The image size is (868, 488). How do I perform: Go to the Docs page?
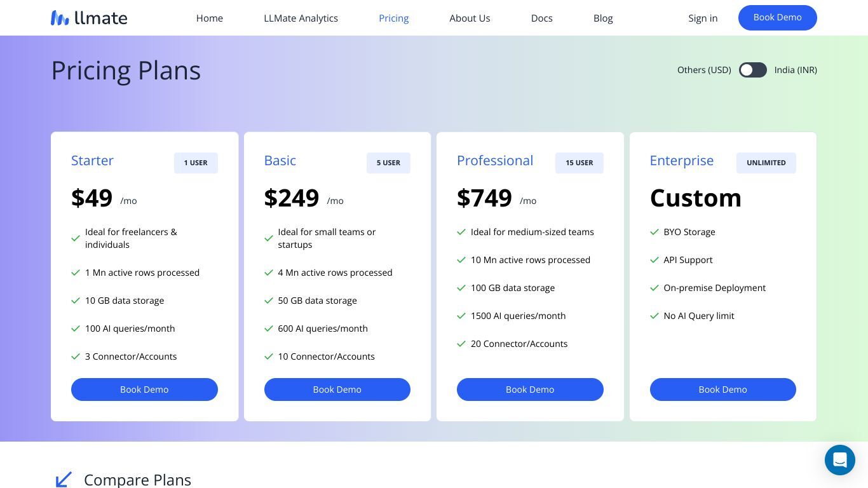click(x=542, y=18)
